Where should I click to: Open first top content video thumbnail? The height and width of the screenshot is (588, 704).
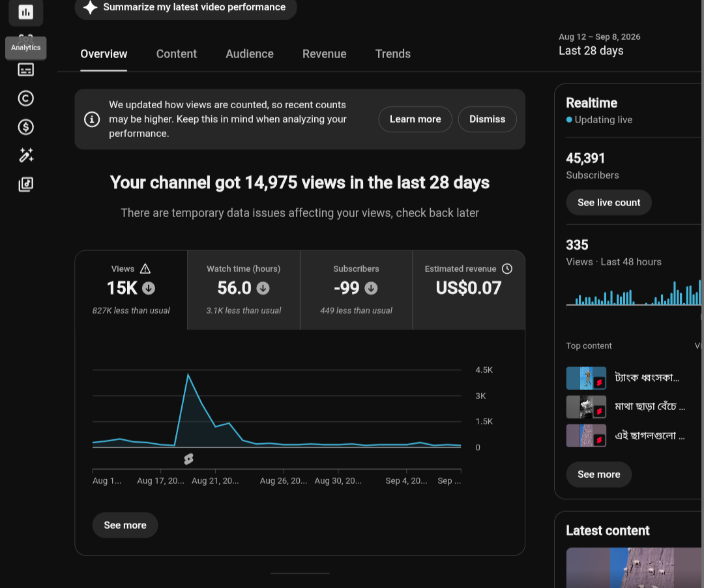(587, 378)
